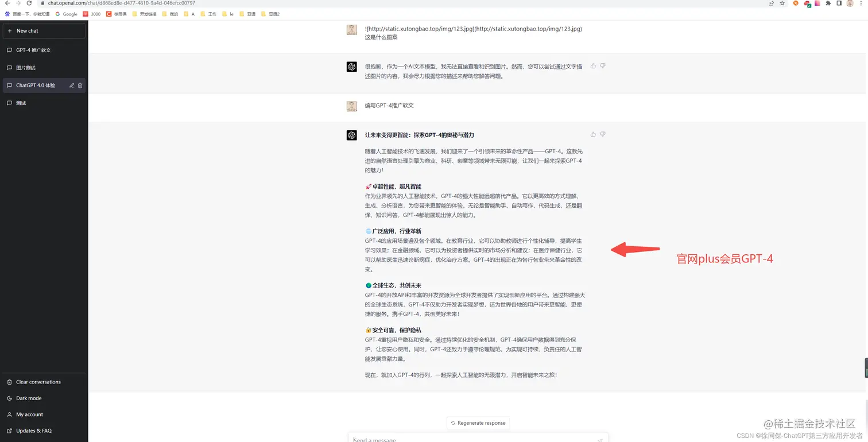The height and width of the screenshot is (442, 868).
Task: Thumbs down the 很抱歉 image reply
Action: 603,66
